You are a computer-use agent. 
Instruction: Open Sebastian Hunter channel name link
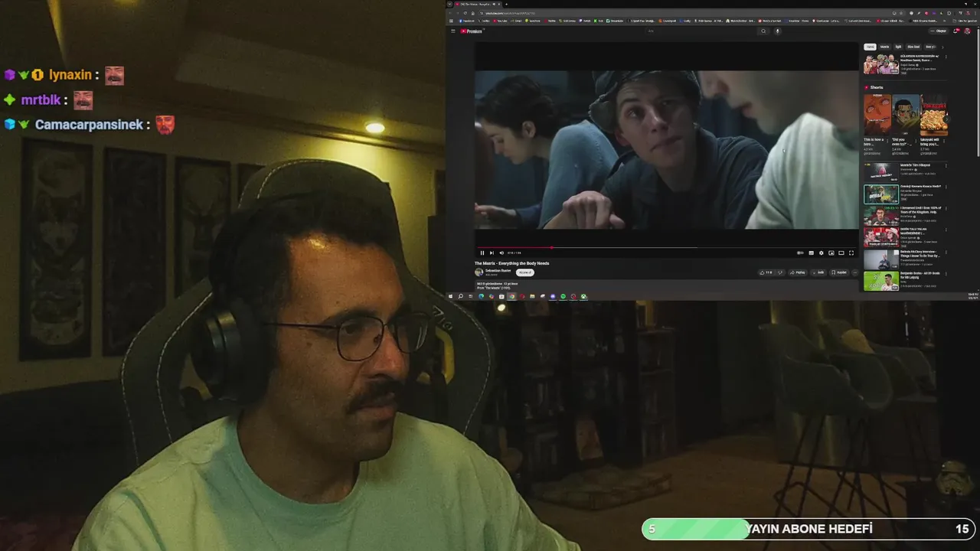498,270
